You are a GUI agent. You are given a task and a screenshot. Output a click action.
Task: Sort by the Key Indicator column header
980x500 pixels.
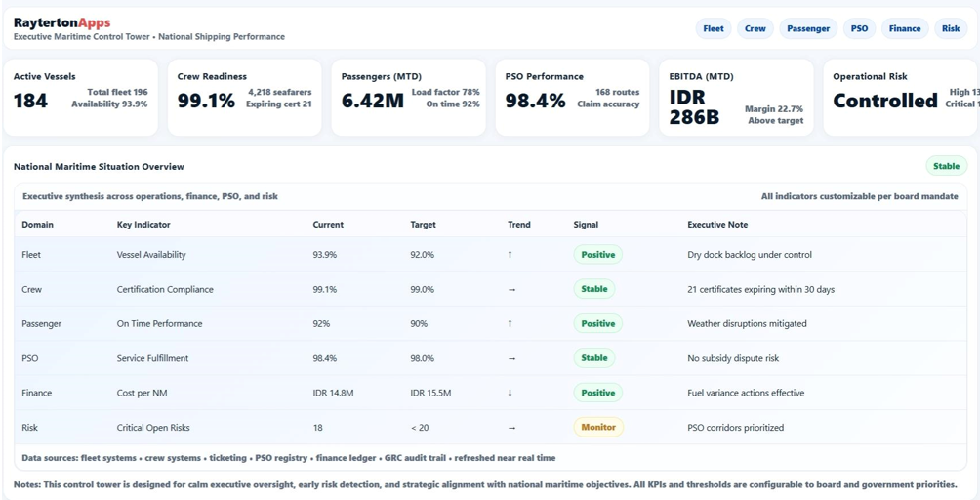(x=143, y=225)
